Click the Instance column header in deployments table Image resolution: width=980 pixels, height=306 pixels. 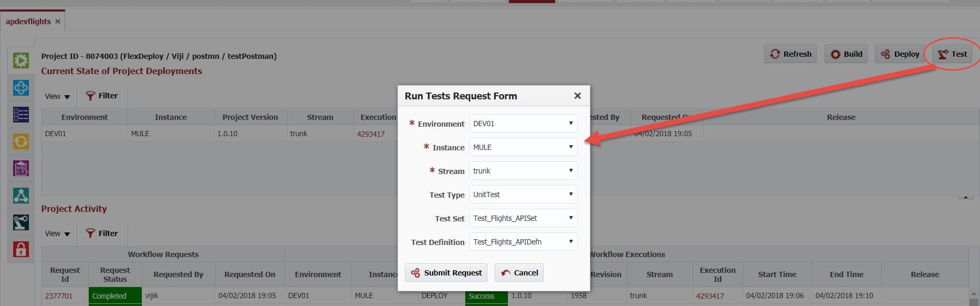pyautogui.click(x=171, y=117)
